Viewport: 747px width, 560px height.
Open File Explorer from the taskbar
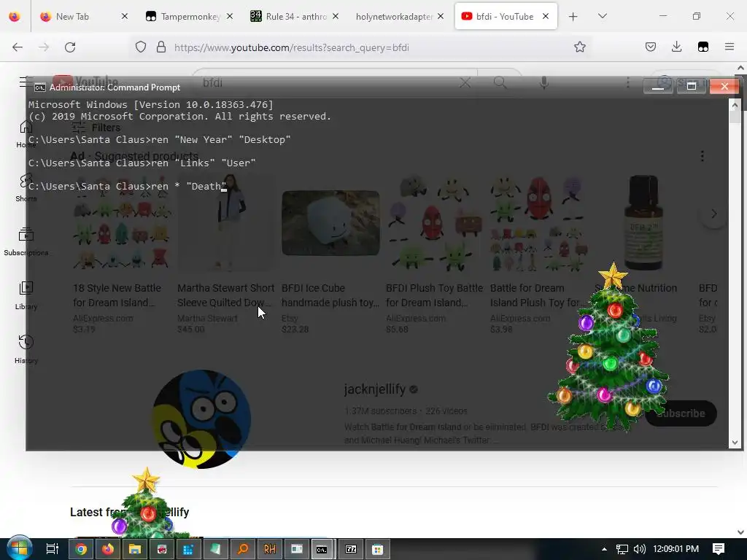tap(135, 549)
